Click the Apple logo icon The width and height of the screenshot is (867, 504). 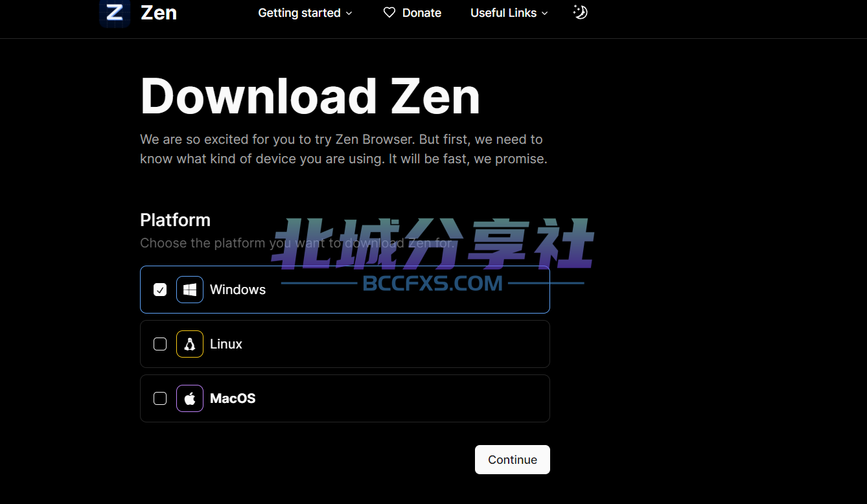(190, 398)
